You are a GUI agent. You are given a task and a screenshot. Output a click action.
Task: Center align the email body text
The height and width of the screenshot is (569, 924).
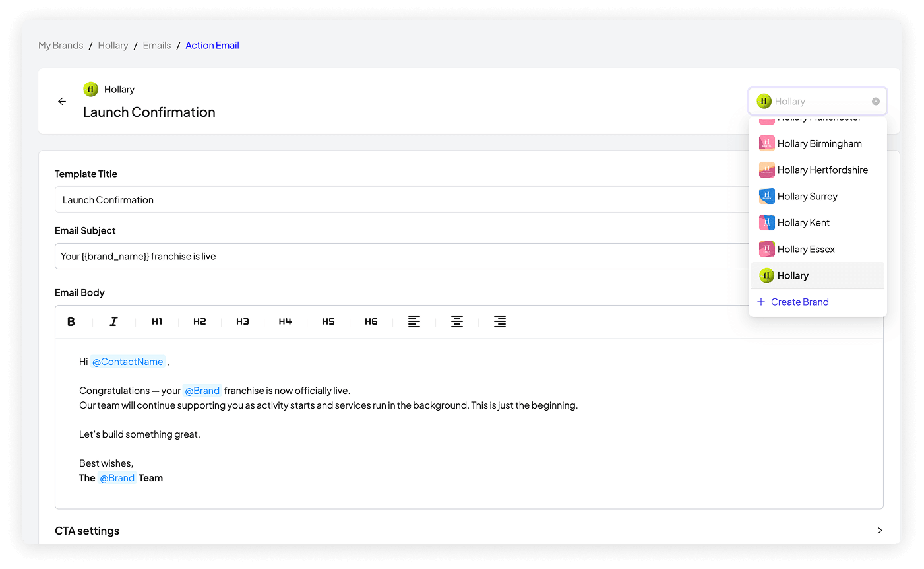[457, 321]
